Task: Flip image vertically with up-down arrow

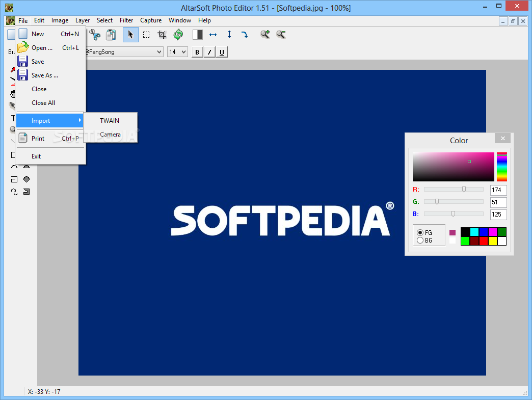Action: 229,34
